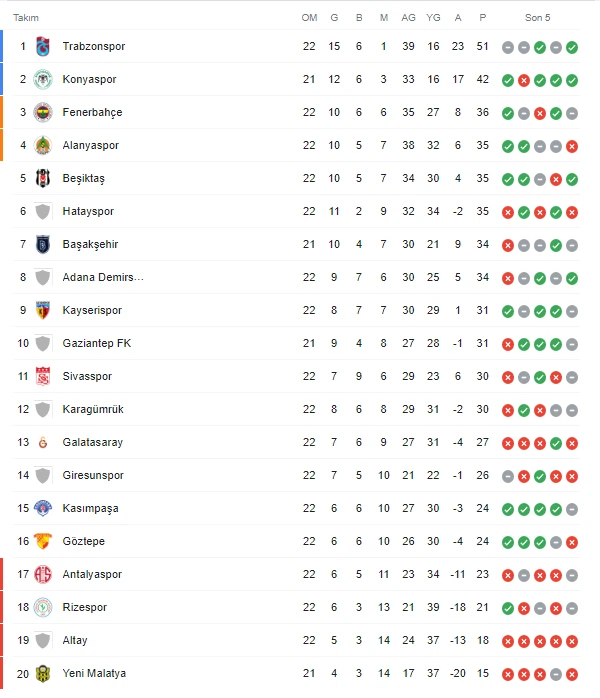
Task: Click the Fenerbahçe club badge
Action: tap(42, 113)
